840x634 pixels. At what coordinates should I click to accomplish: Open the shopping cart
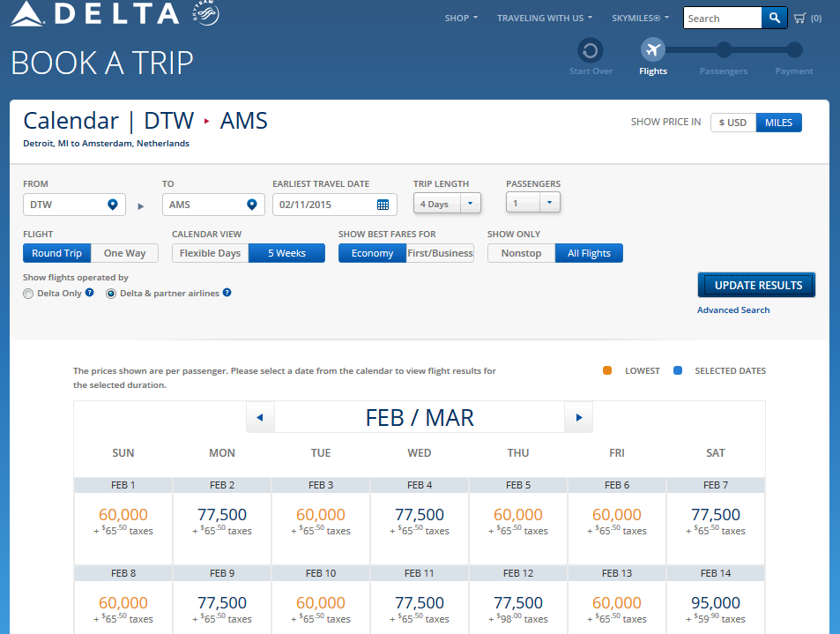tap(800, 17)
